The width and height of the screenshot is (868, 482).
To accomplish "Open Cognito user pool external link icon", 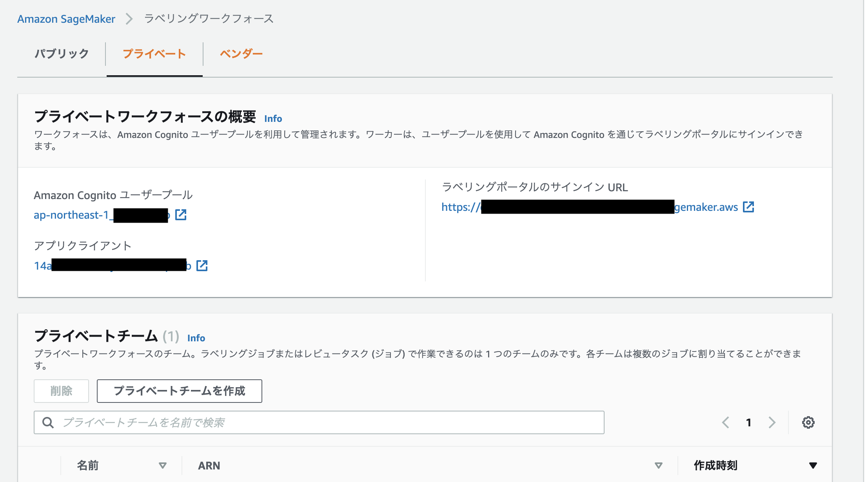I will pyautogui.click(x=181, y=215).
